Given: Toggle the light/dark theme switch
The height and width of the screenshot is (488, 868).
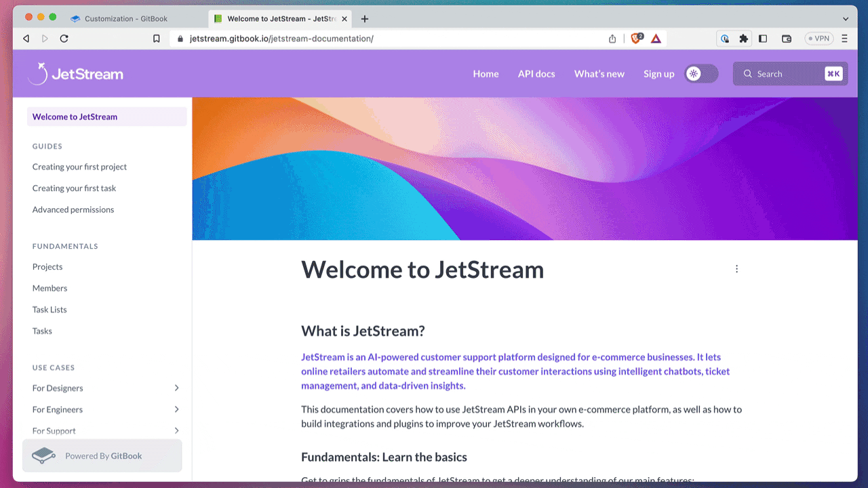Looking at the screenshot, I should [x=701, y=74].
